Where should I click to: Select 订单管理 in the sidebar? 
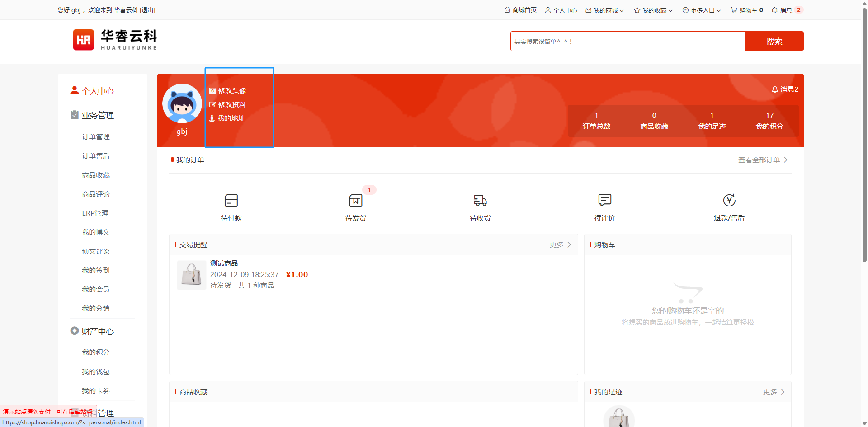[96, 136]
